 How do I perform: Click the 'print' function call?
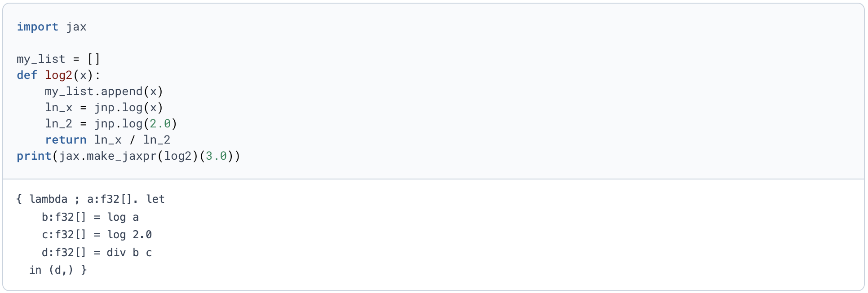(x=34, y=156)
